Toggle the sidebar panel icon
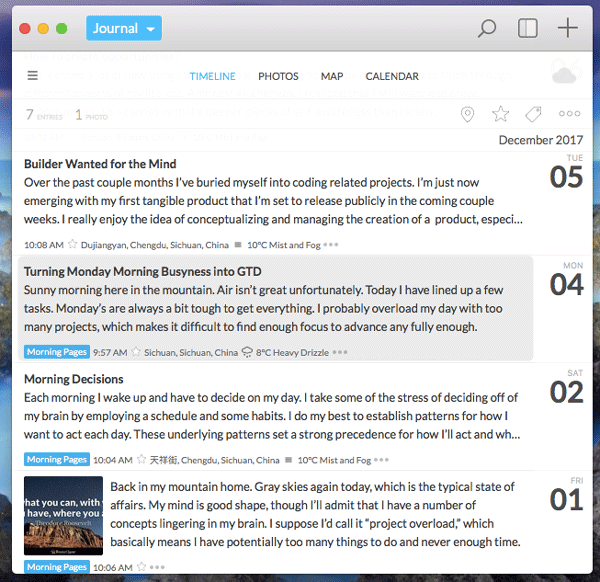 (527, 28)
